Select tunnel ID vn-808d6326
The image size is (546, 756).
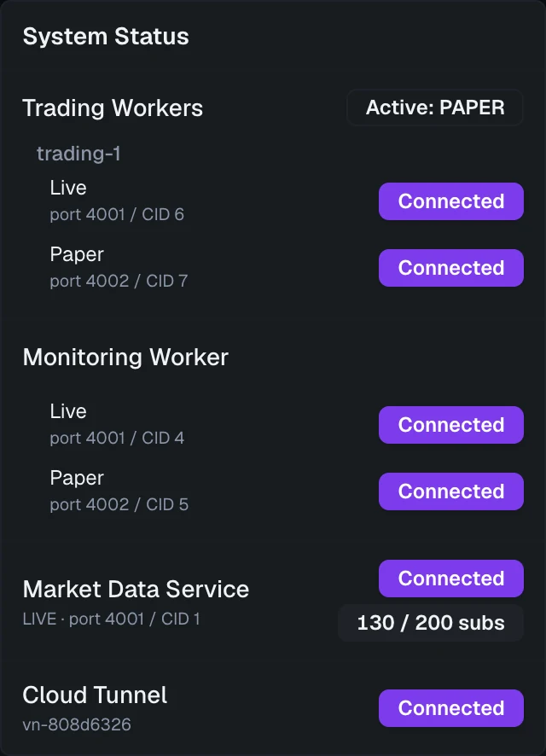[77, 724]
